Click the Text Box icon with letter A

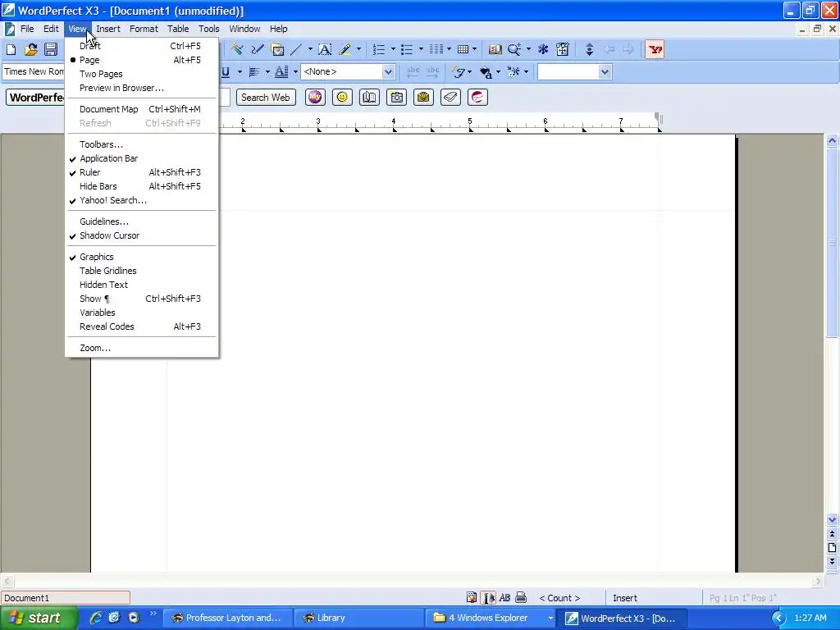click(325, 50)
